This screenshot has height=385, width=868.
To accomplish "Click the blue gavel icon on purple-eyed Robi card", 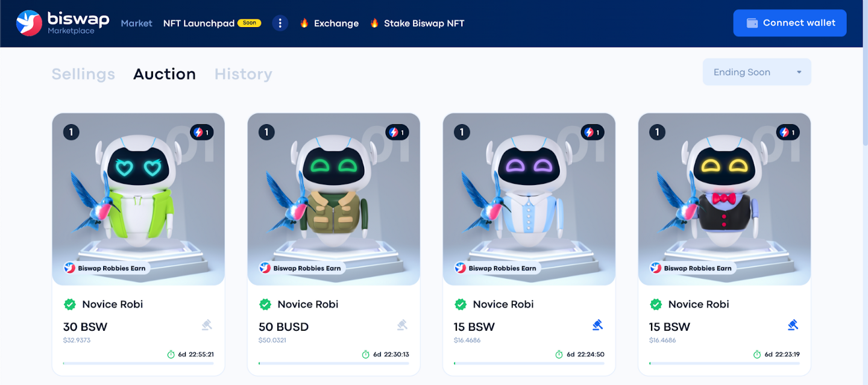I will 598,325.
